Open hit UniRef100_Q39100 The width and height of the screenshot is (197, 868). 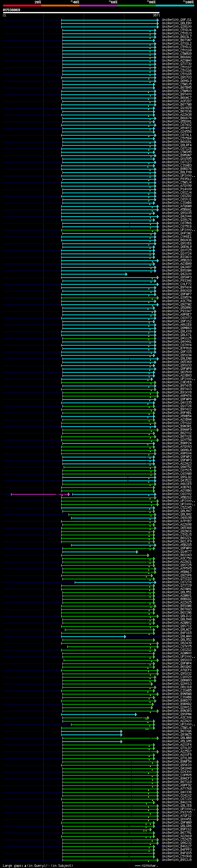click(176, 26)
